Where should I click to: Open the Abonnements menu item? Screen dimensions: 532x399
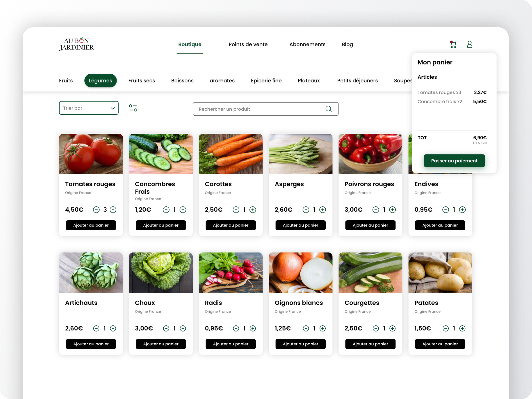307,45
